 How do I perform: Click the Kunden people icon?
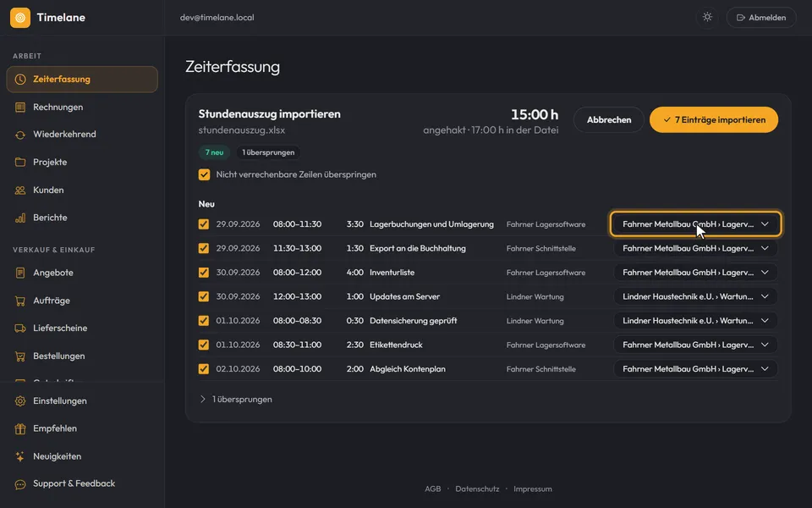(20, 190)
